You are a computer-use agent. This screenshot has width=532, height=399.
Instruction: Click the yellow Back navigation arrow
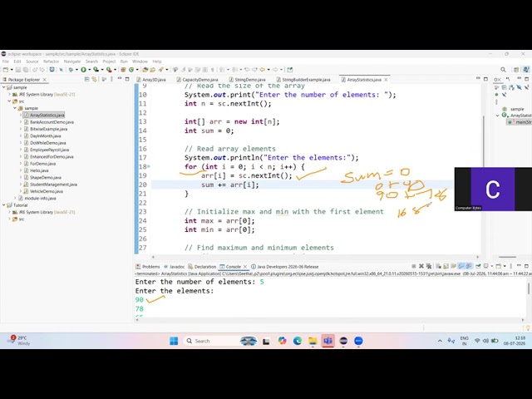[263, 70]
